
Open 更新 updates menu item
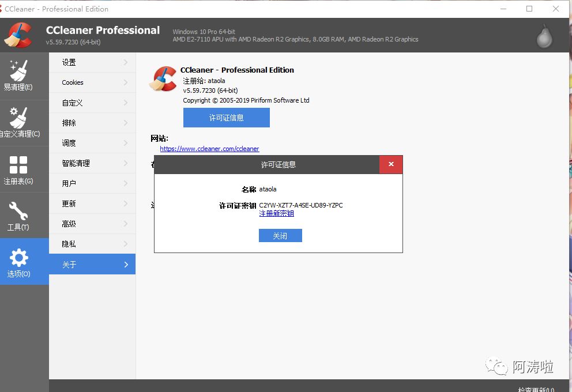tap(92, 203)
